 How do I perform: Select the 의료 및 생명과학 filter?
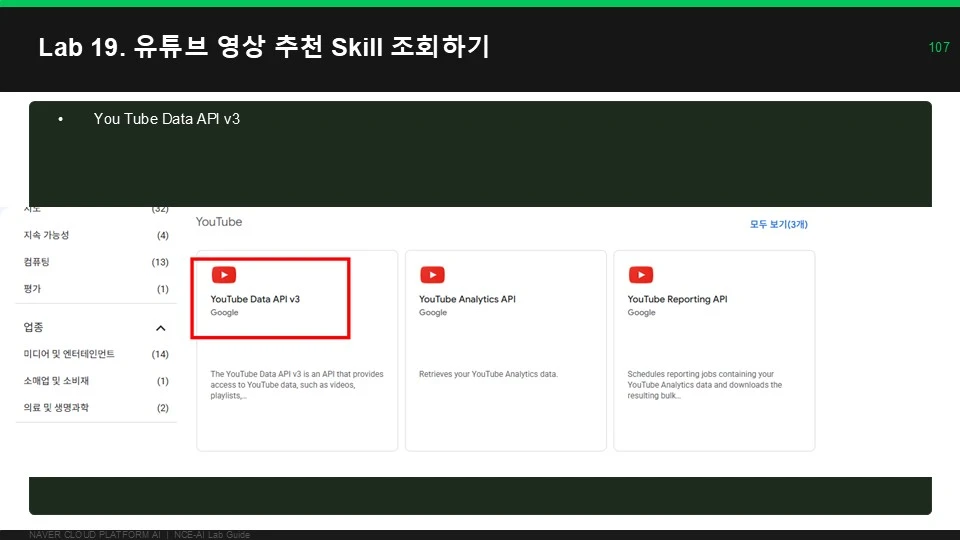56,408
